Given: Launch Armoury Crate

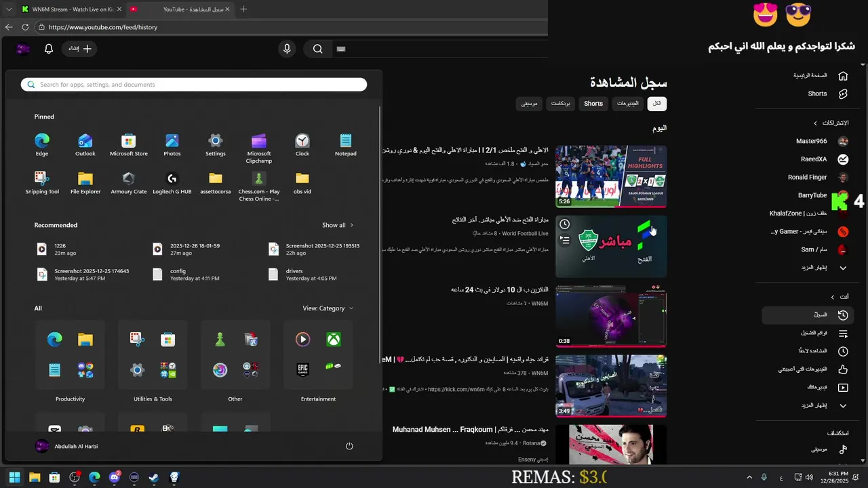Looking at the screenshot, I should click(x=129, y=183).
